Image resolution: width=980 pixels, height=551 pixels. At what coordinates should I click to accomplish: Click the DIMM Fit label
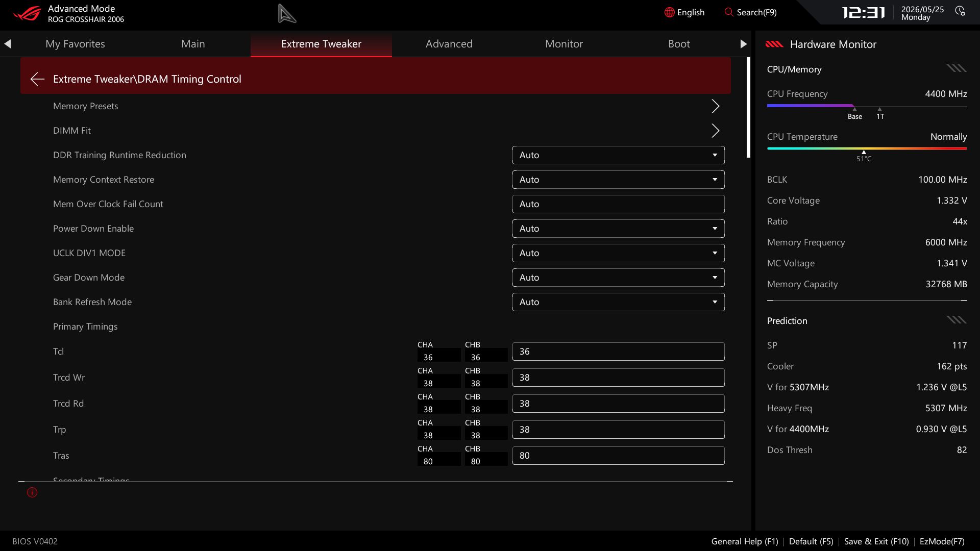click(72, 131)
